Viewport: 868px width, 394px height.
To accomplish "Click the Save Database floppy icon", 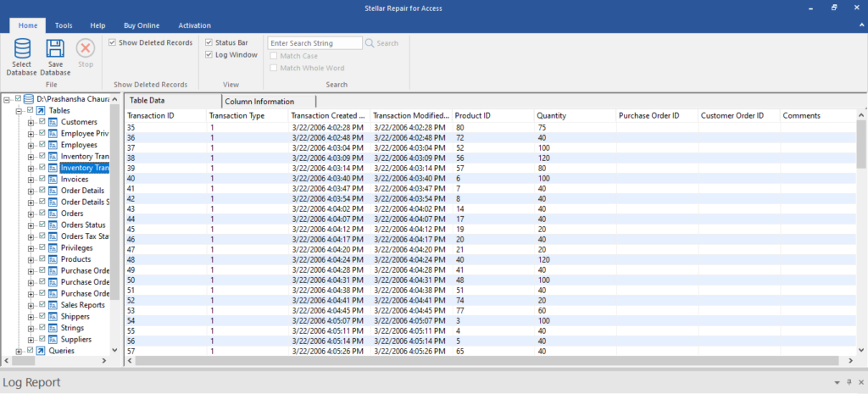I will 55,48.
